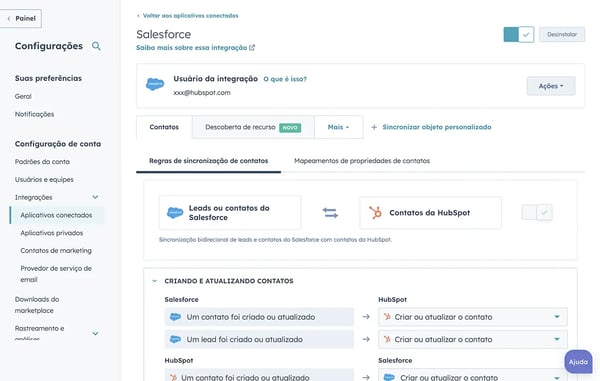600x381 pixels.
Task: Click 'Um contato foi criado ou atualizado' Salesforce row
Action: pyautogui.click(x=259, y=317)
